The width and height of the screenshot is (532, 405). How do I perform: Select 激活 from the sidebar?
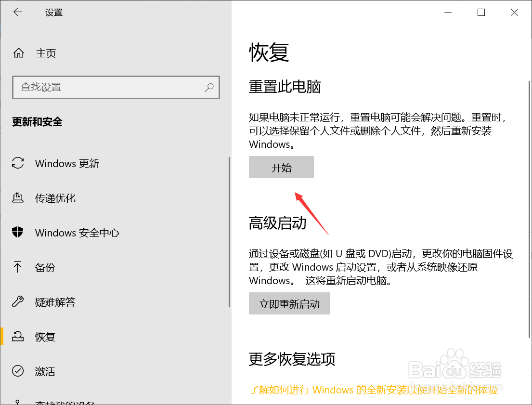(46, 371)
